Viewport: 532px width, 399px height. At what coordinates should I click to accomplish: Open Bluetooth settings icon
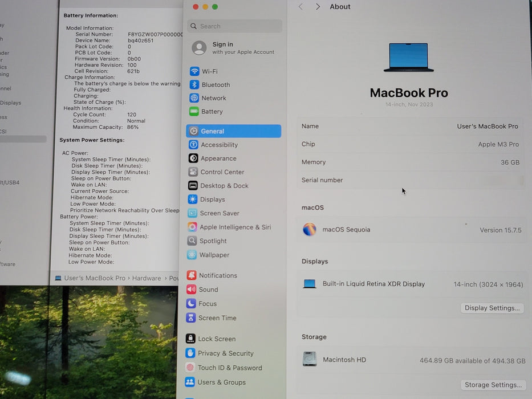point(194,84)
